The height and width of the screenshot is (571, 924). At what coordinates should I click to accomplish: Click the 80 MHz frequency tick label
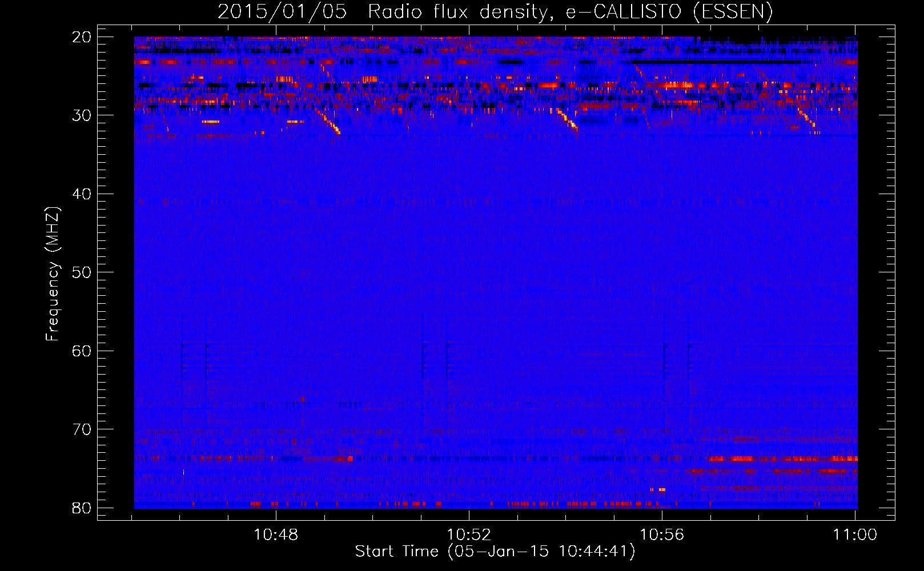click(82, 508)
